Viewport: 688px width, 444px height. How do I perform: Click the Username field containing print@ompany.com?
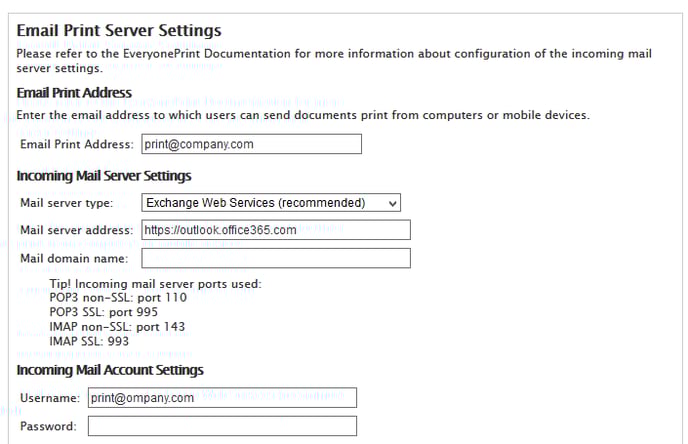[x=222, y=397]
